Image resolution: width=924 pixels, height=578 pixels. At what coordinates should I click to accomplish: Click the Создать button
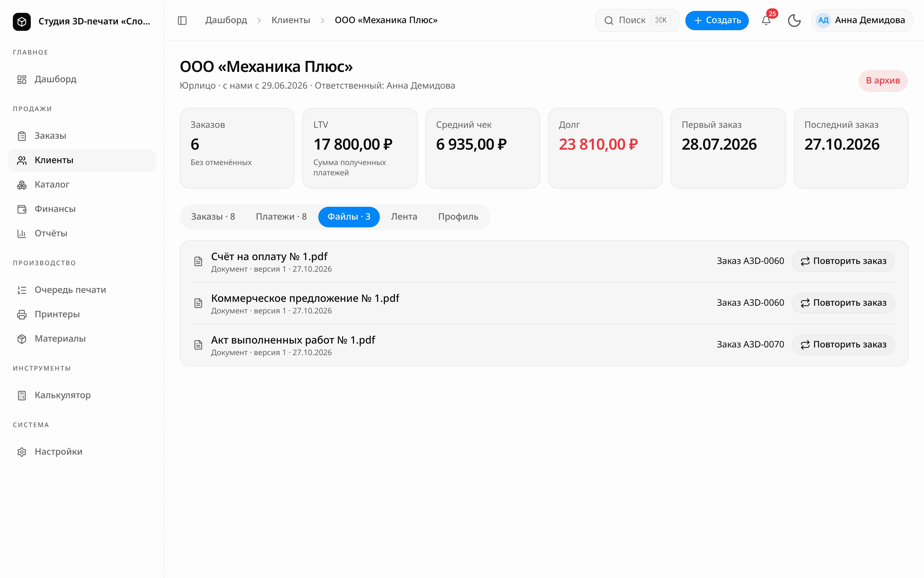tap(717, 21)
